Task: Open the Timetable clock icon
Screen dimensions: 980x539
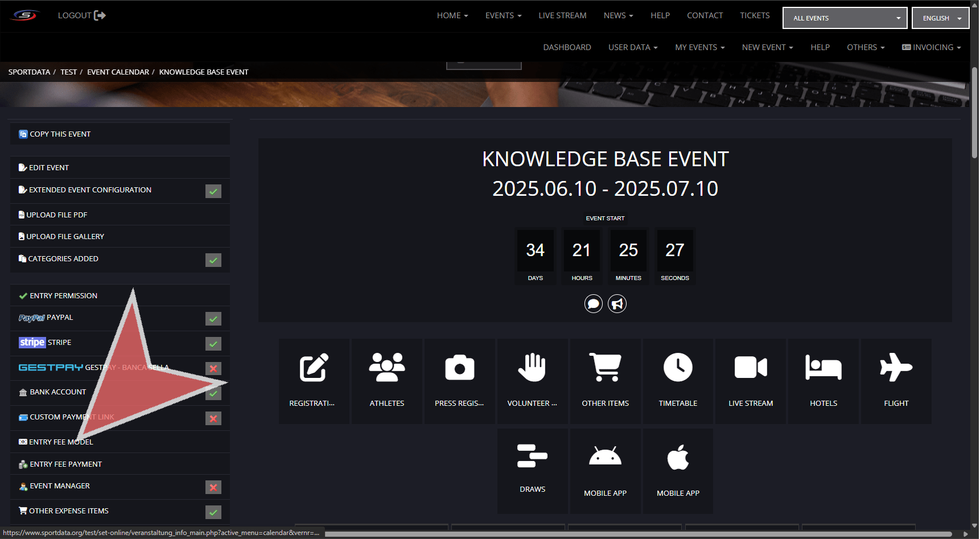Action: click(678, 368)
